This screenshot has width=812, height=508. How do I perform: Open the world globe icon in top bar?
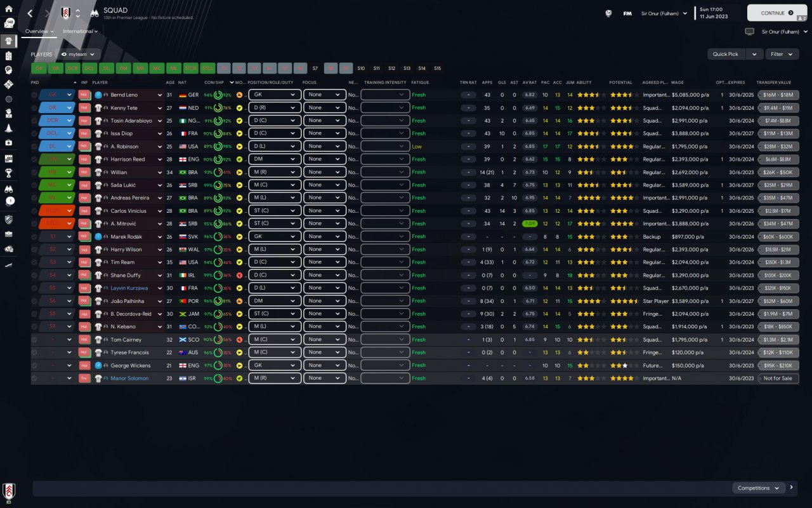click(608, 13)
